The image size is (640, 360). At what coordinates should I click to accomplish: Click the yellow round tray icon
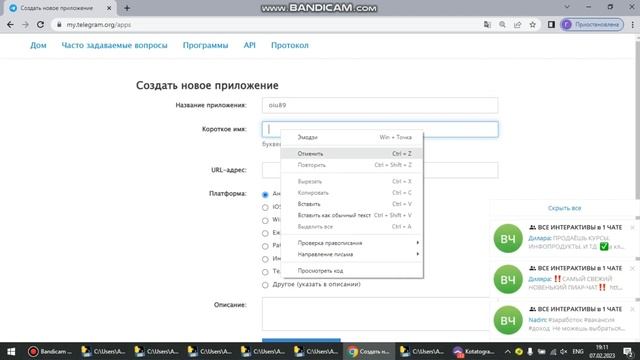coord(519,351)
